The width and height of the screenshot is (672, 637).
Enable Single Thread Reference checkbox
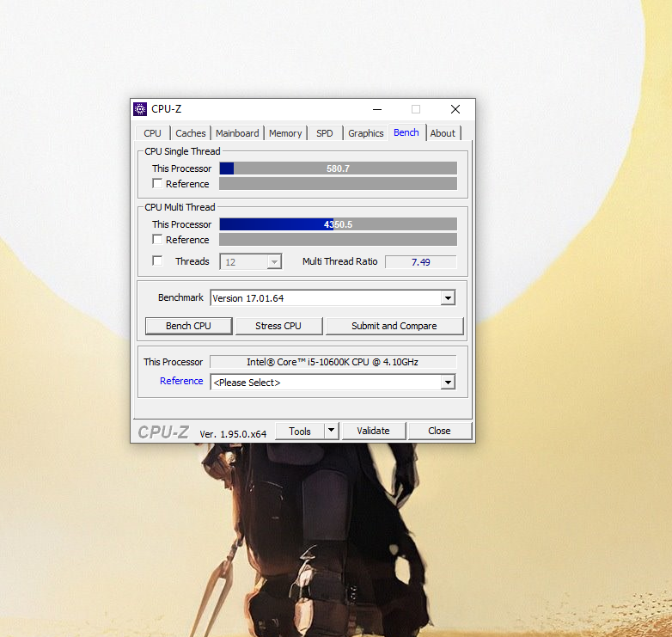(158, 183)
